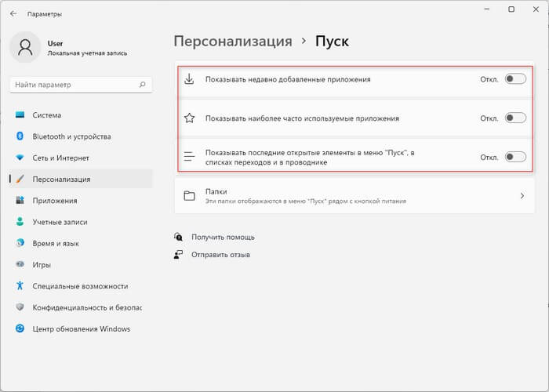Image resolution: width=549 pixels, height=392 pixels.
Task: Click the Специальные возможности accessibility icon
Action: [20, 285]
